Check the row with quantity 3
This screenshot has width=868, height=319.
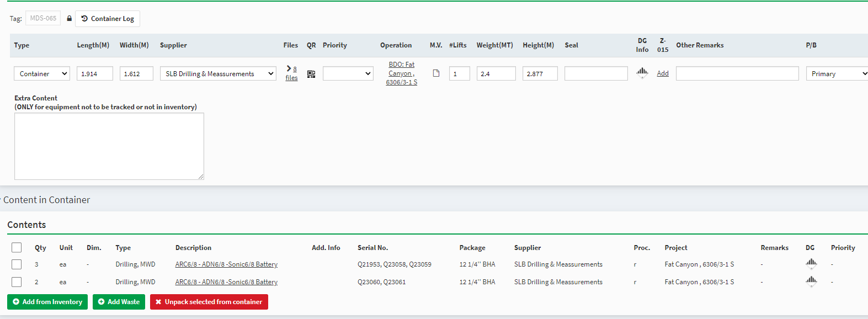coord(17,264)
